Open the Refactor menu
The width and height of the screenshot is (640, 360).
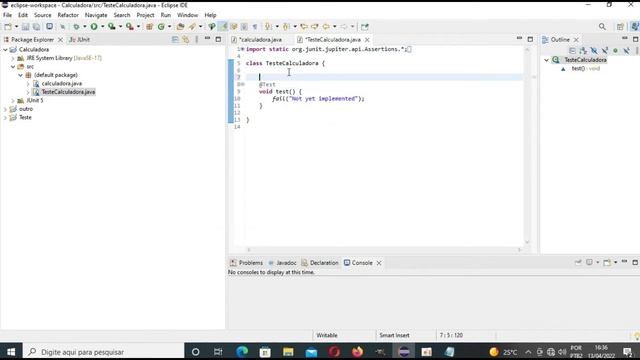(68, 15)
